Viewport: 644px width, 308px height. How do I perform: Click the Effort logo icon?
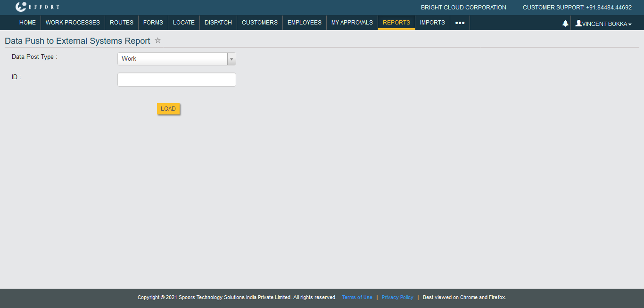pyautogui.click(x=21, y=7)
